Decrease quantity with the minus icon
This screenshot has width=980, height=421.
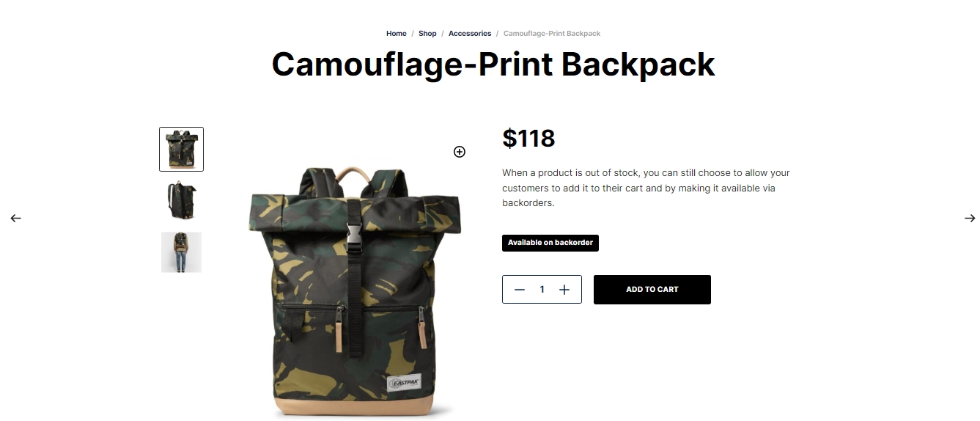[520, 290]
